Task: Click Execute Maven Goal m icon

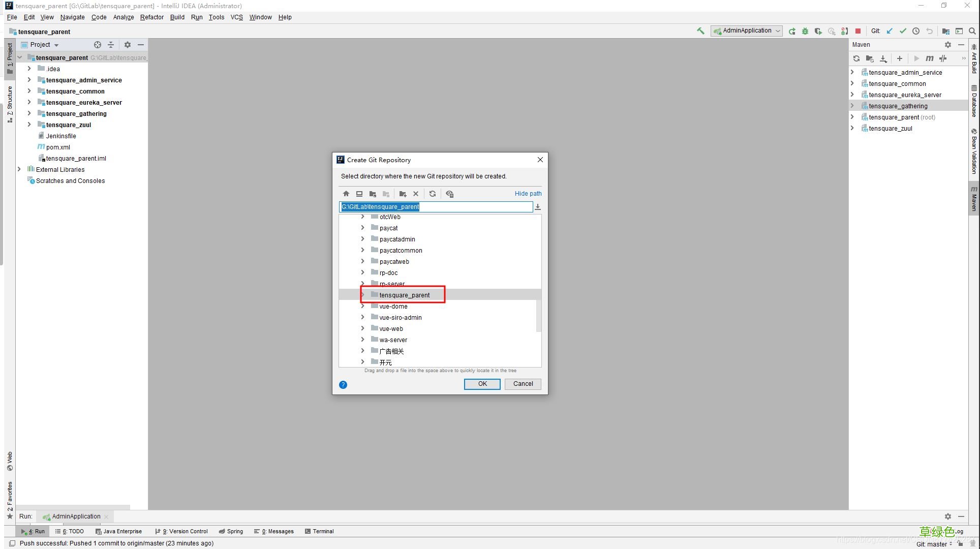Action: point(930,58)
